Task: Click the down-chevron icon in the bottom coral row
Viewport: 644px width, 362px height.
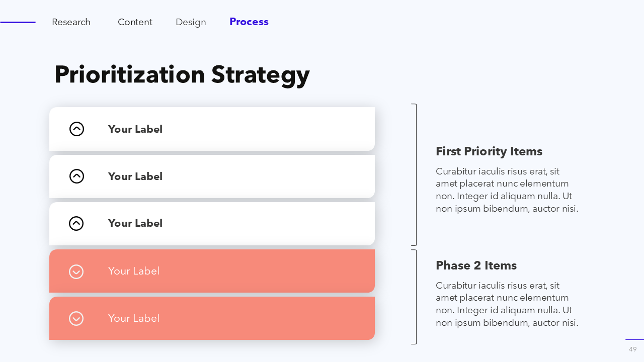Action: point(76,318)
